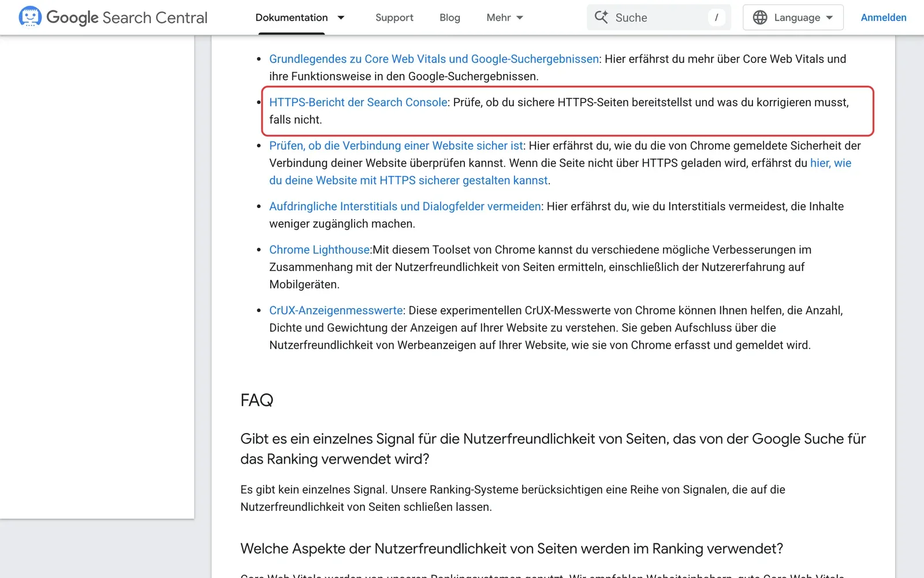Open the Chrome Lighthouse link
Screen dimensions: 924x578
[x=319, y=250]
